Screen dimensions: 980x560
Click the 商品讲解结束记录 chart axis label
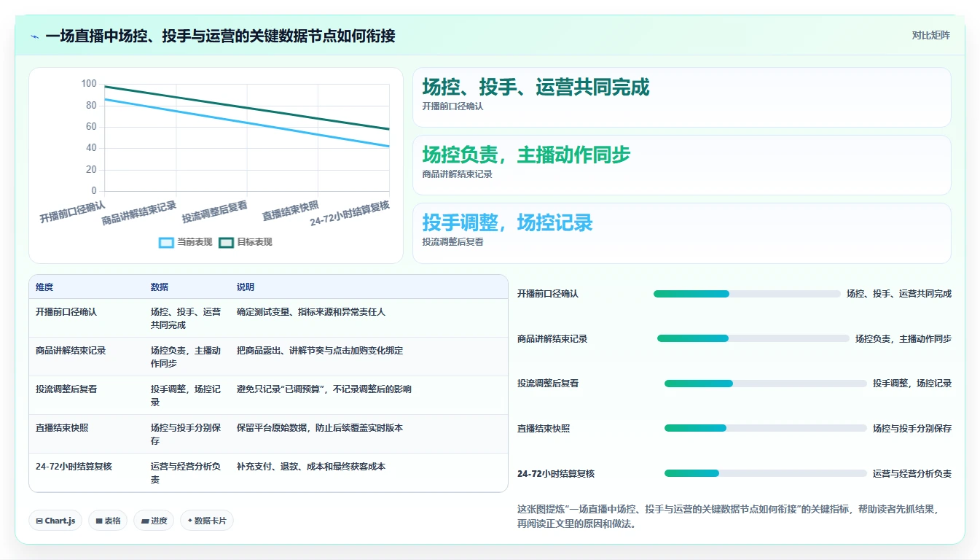(x=138, y=213)
